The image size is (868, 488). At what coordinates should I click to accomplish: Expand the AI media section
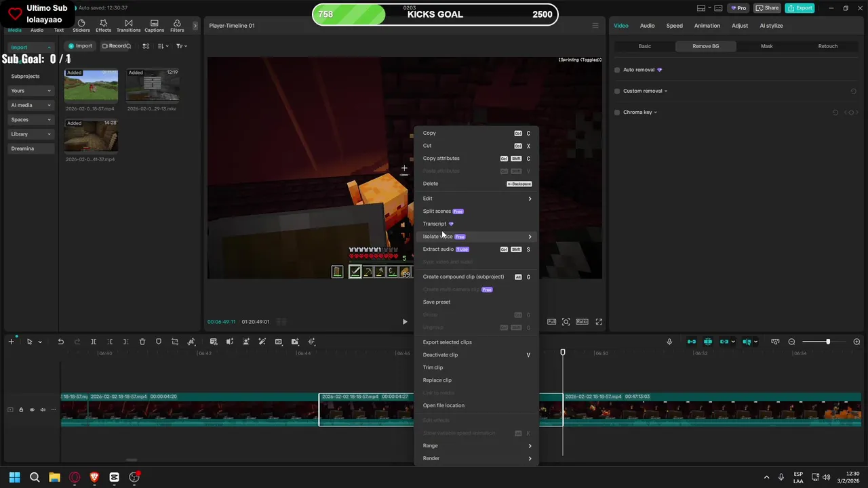pyautogui.click(x=31, y=105)
